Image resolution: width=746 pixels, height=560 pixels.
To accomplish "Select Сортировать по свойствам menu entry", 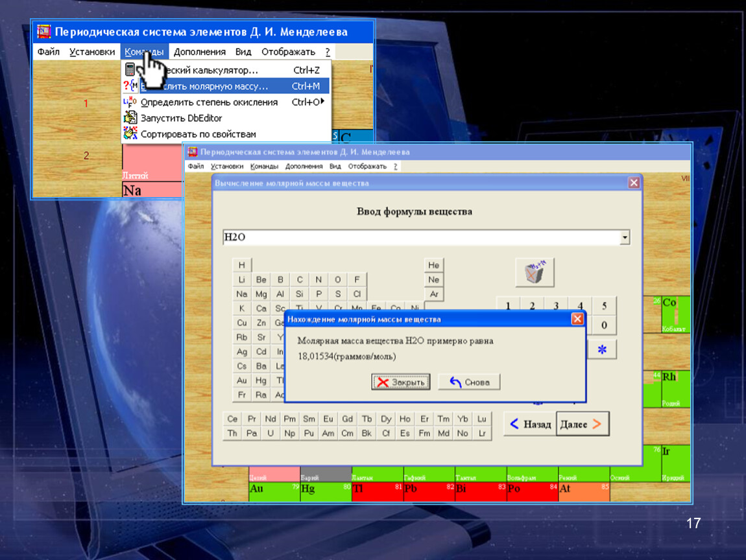I will (198, 134).
